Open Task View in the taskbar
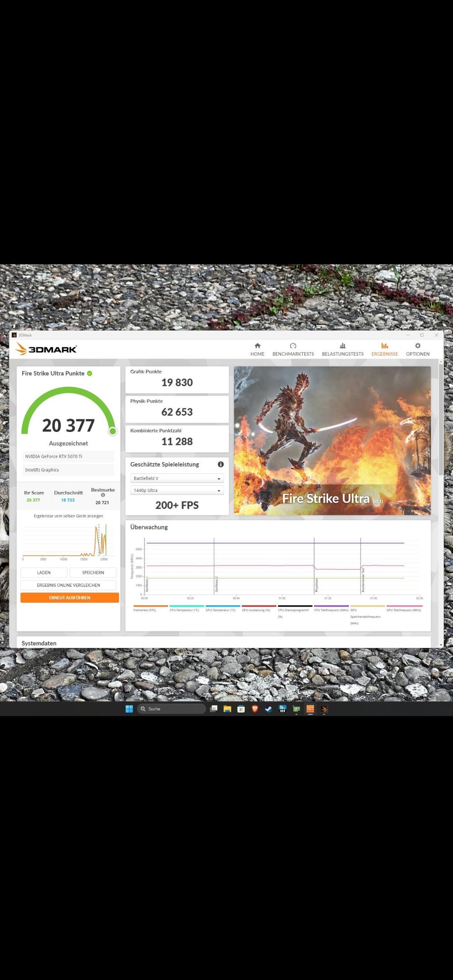This screenshot has width=453, height=980. pyautogui.click(x=213, y=709)
